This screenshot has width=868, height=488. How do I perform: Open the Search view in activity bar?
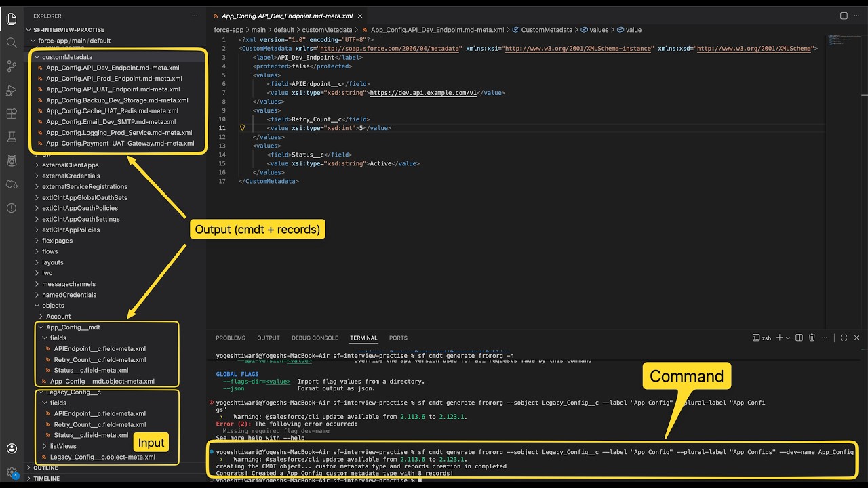click(12, 42)
